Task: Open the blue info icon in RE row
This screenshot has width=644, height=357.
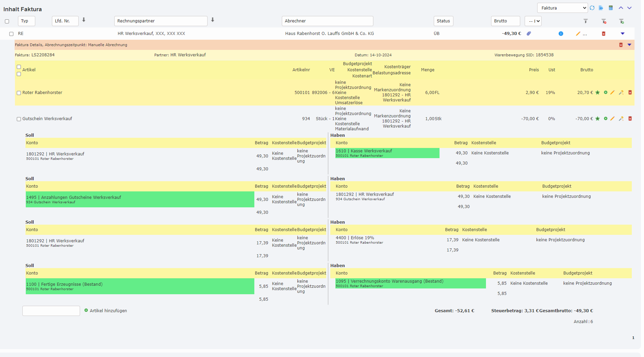Action: pyautogui.click(x=561, y=34)
